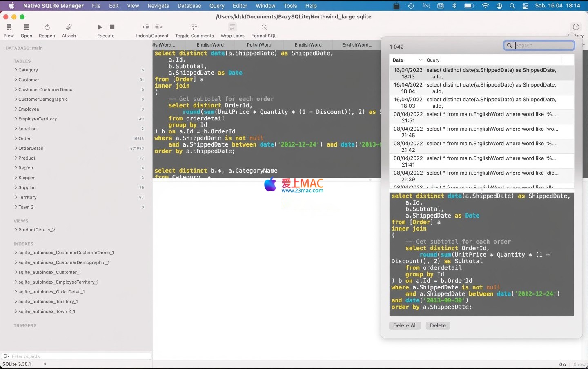Viewport: 588px width, 369px height.
Task: Toggle Wrap Lines in the toolbar
Action: point(232,27)
